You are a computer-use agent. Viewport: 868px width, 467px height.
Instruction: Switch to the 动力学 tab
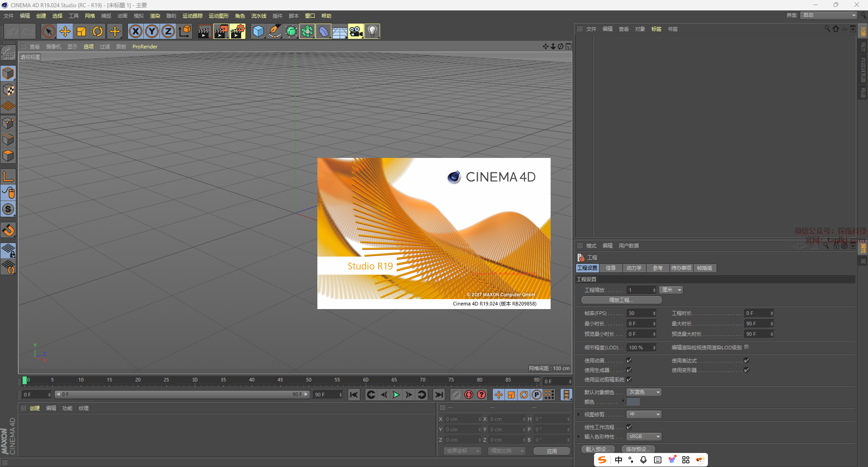634,268
